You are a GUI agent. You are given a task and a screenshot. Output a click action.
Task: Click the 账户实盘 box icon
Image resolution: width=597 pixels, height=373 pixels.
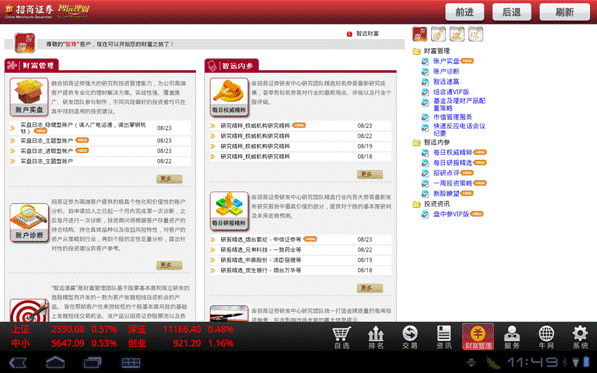pyautogui.click(x=29, y=97)
